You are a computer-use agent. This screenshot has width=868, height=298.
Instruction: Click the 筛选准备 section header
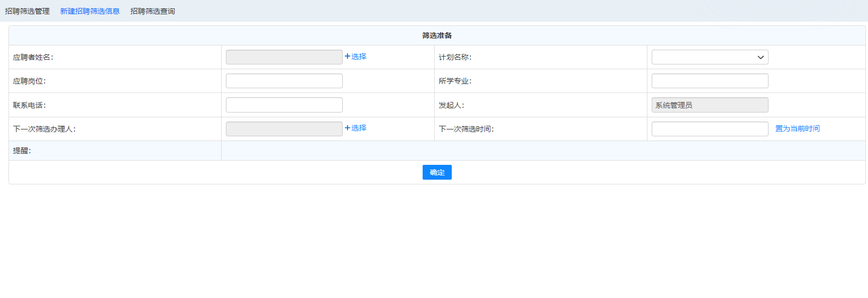tap(437, 35)
